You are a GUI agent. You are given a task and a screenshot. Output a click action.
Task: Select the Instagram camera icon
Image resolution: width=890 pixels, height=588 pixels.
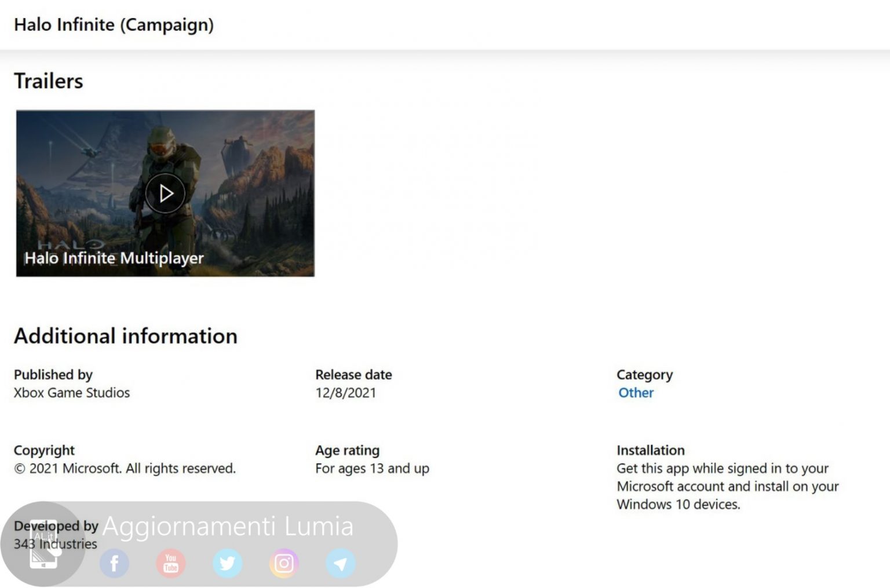[284, 563]
